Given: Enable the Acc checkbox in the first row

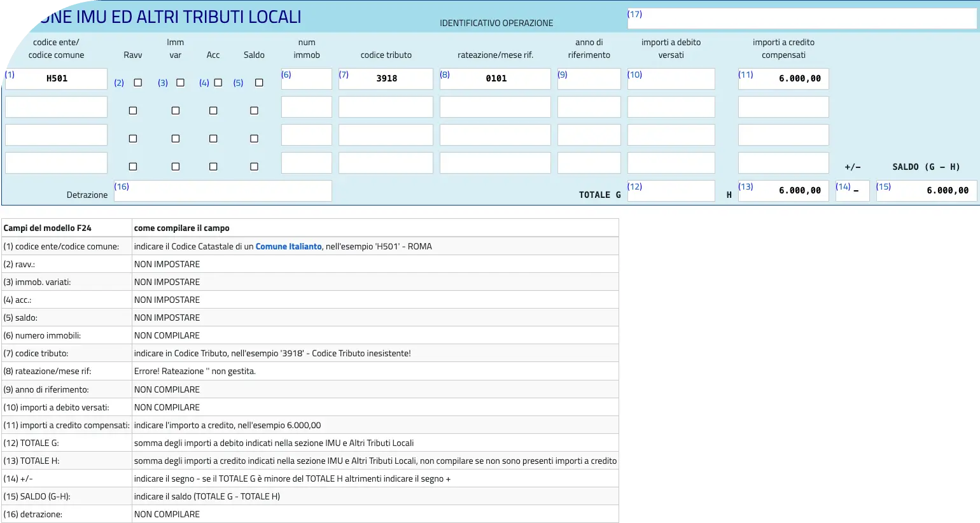Looking at the screenshot, I should 218,83.
